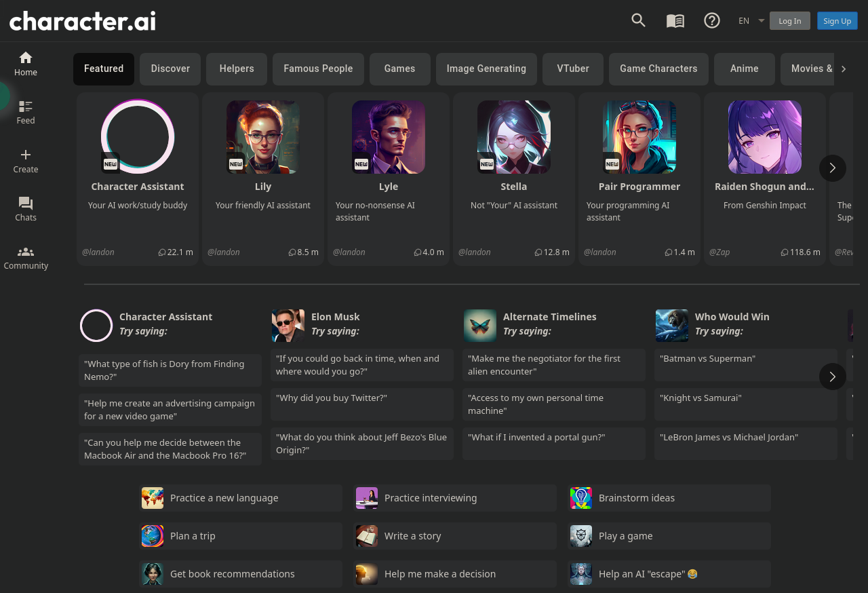
Task: Open Feed from the sidebar
Action: click(x=26, y=112)
